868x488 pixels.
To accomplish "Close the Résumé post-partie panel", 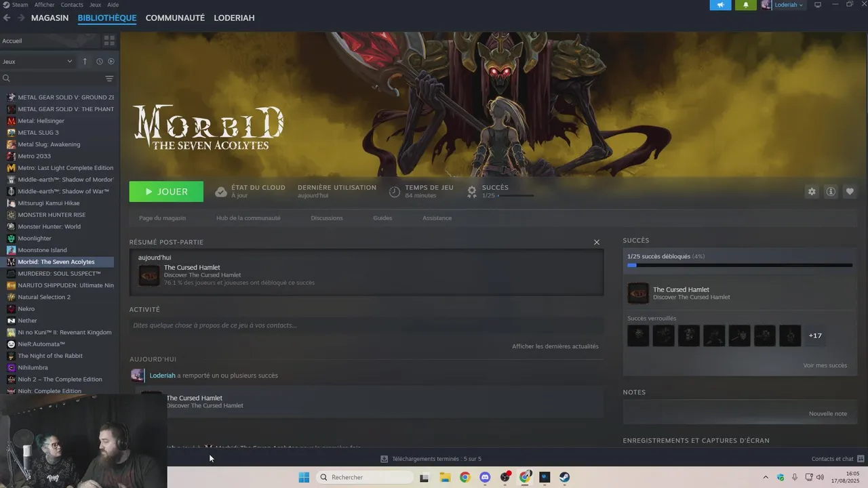I will point(597,242).
